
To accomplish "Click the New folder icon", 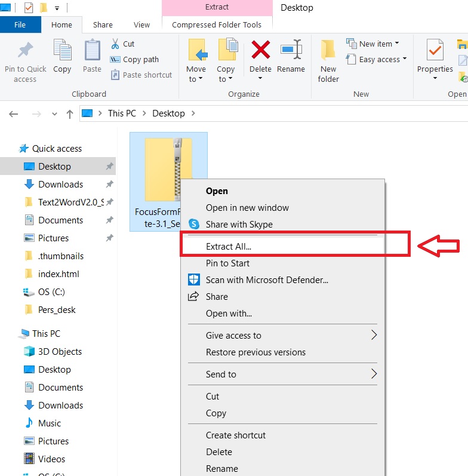I will pos(328,50).
